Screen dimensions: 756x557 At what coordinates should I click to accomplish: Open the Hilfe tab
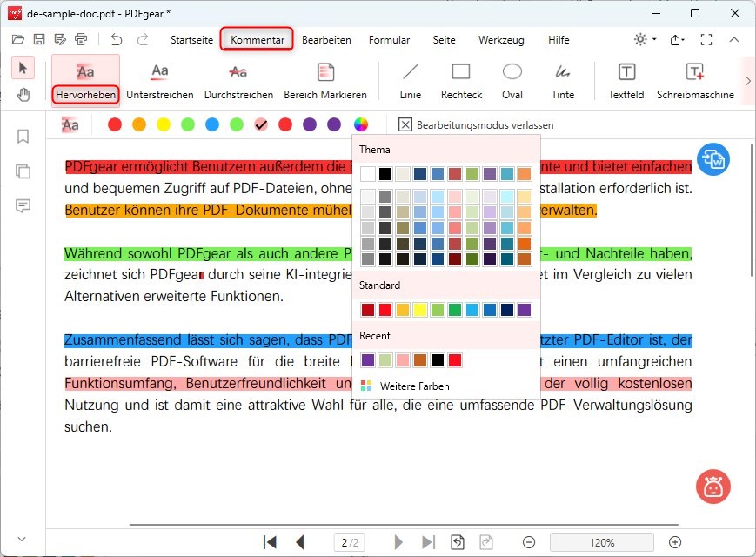(x=559, y=39)
